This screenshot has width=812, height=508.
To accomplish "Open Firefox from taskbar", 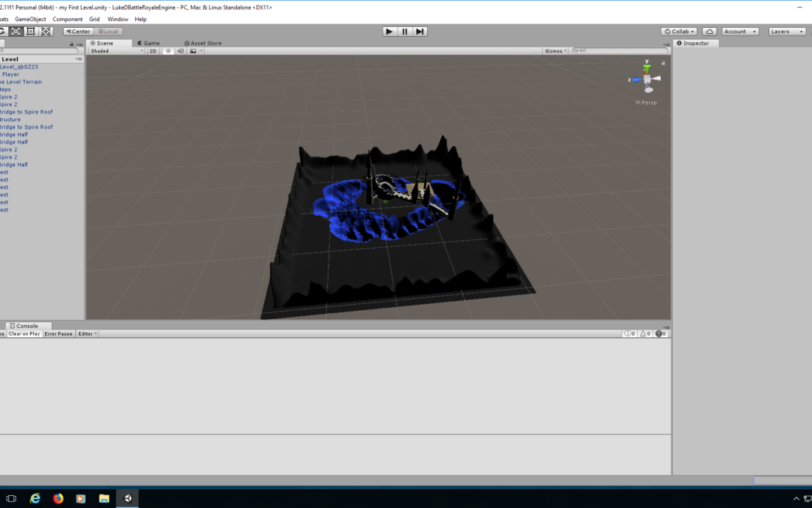I will click(58, 499).
